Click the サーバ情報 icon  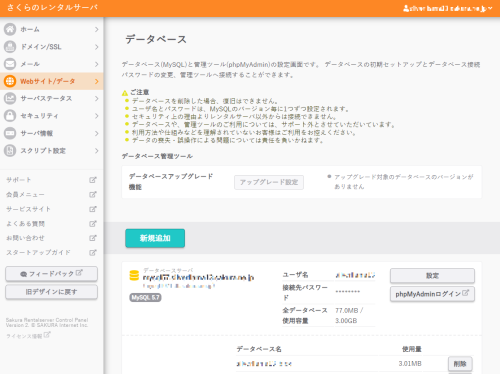[10, 133]
